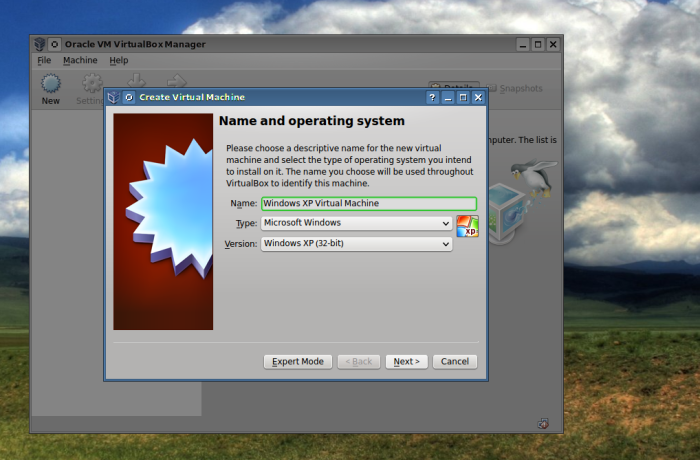The image size is (700, 460).
Task: Click the sticky circle icon in Manager title bar
Action: click(54, 44)
